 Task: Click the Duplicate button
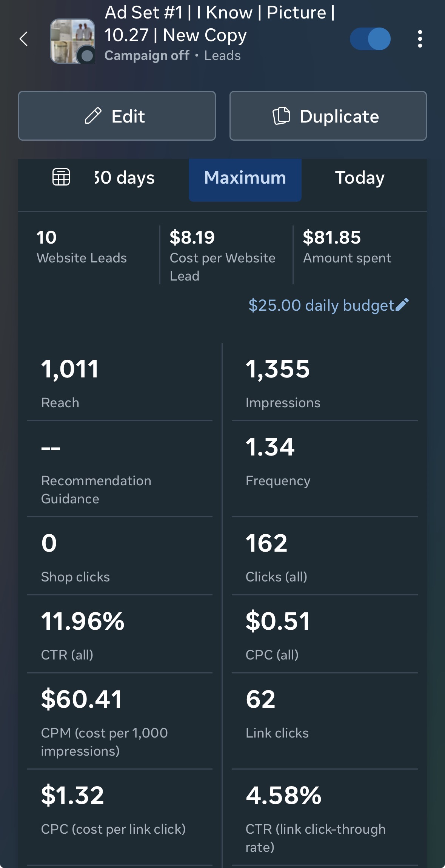(x=328, y=116)
